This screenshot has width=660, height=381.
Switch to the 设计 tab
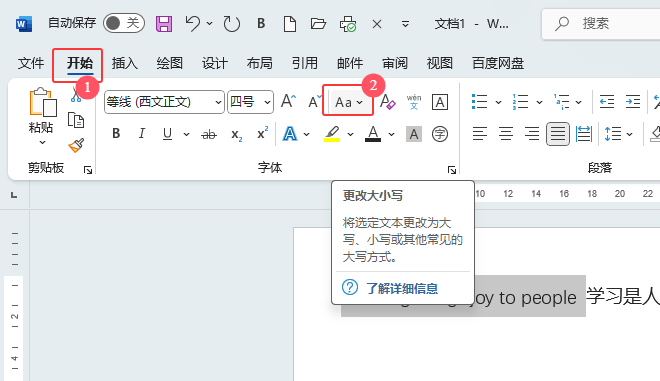(215, 63)
